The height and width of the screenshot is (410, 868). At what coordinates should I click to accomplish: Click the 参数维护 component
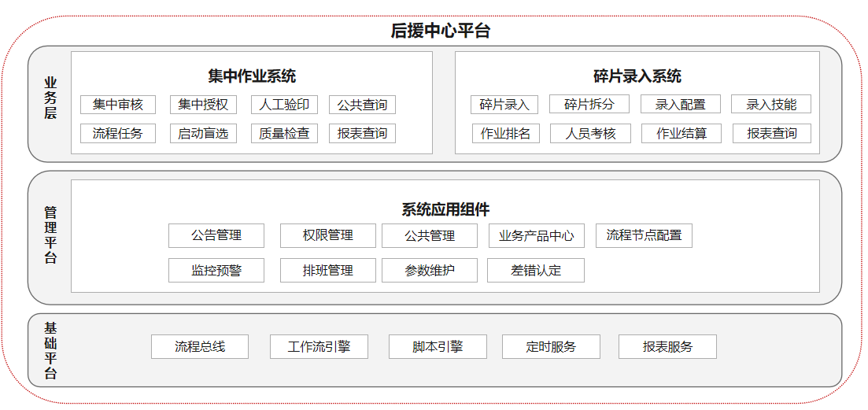pos(430,271)
